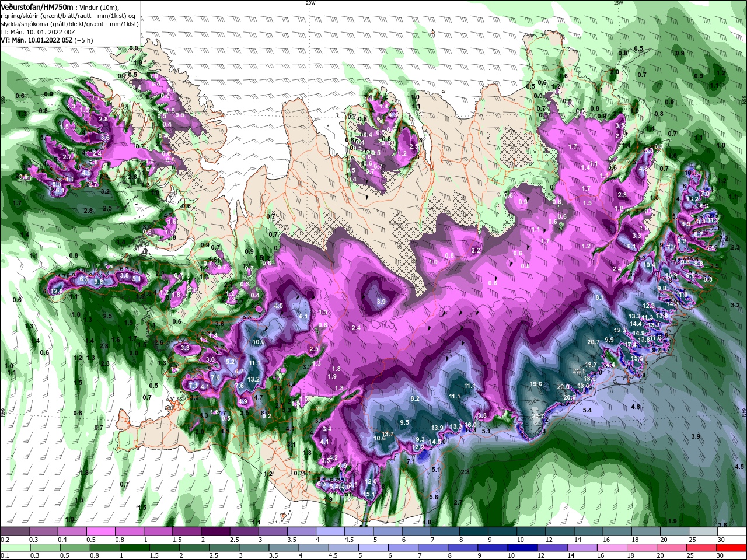Screen dimensions: 747x560
Task: Pick the red rain scale swatch above 30
Action: coord(731,548)
